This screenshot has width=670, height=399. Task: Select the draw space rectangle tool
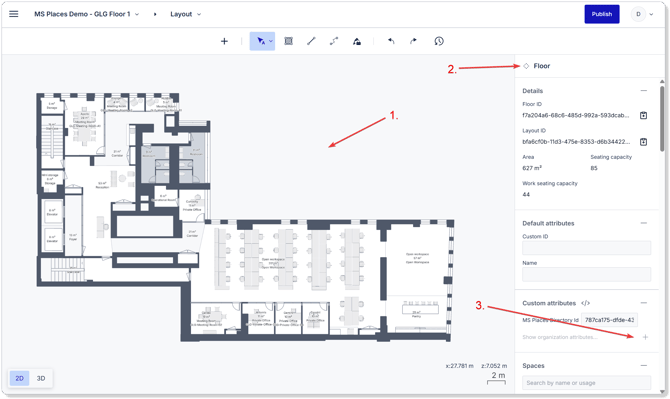click(288, 41)
